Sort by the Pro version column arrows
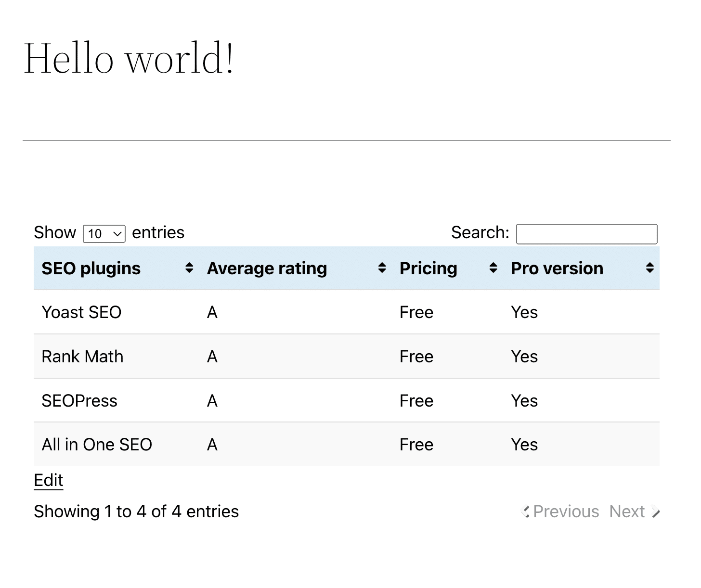The height and width of the screenshot is (588, 701). [x=649, y=268]
